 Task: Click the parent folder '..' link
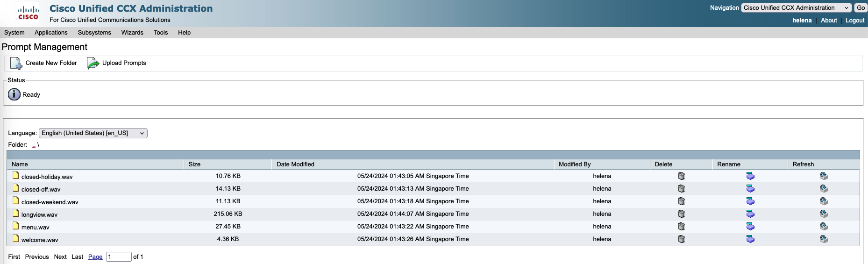click(x=34, y=145)
